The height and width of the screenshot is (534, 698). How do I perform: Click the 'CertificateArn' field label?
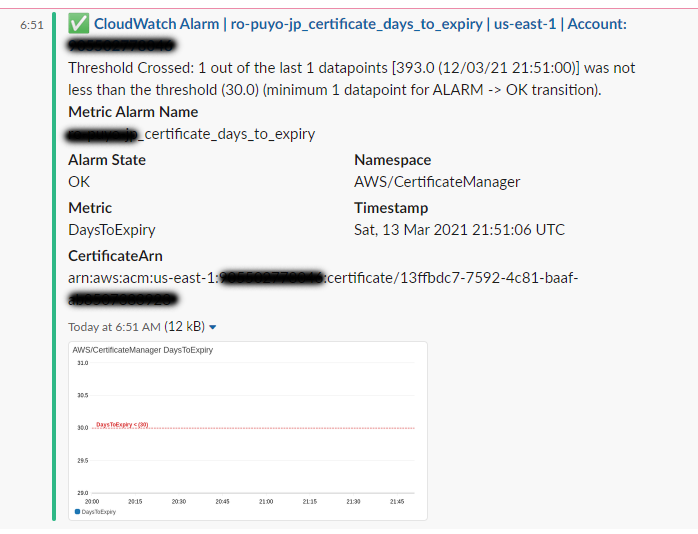click(115, 256)
